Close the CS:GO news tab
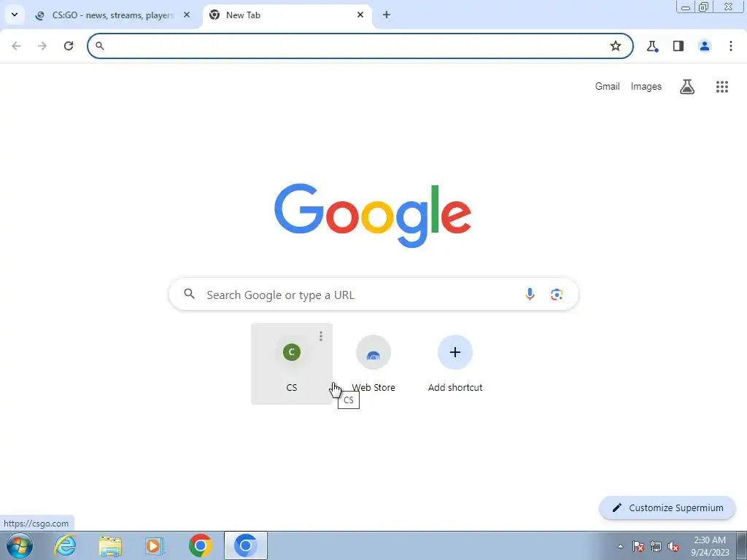 click(187, 15)
